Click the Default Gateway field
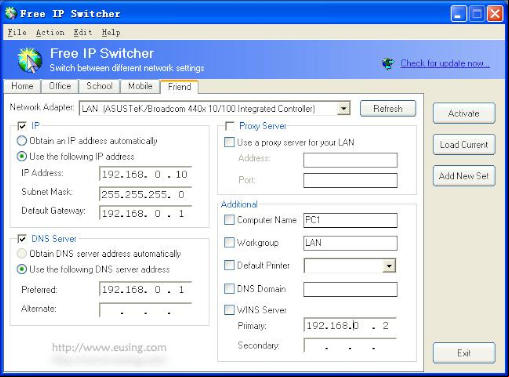 (x=146, y=213)
